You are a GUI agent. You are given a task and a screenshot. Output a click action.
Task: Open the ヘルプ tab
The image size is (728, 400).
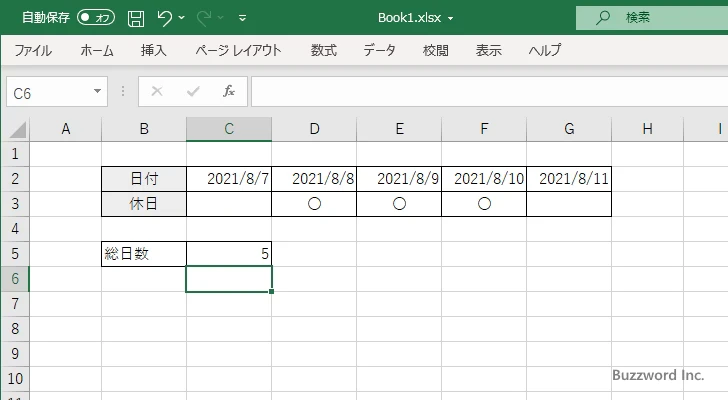point(545,50)
